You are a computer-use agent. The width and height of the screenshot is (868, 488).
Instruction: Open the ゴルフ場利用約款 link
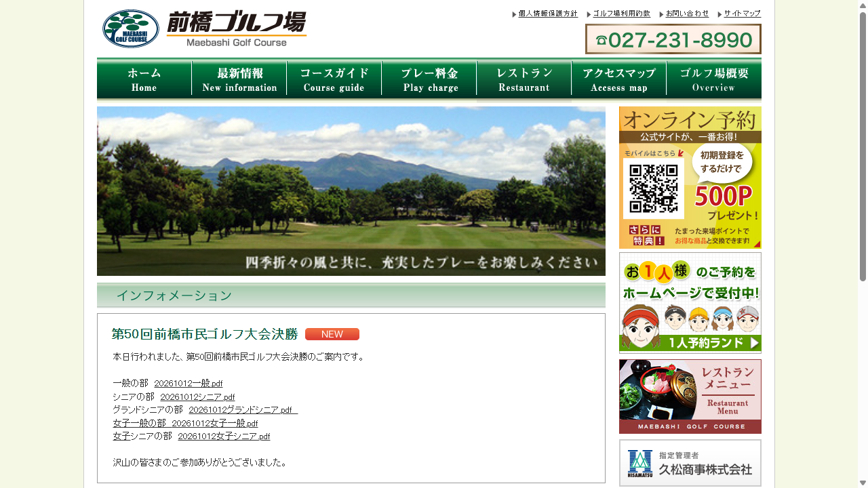pos(621,14)
